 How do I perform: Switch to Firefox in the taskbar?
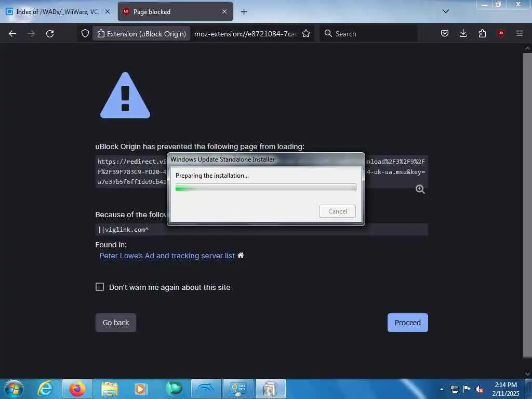coord(77,389)
